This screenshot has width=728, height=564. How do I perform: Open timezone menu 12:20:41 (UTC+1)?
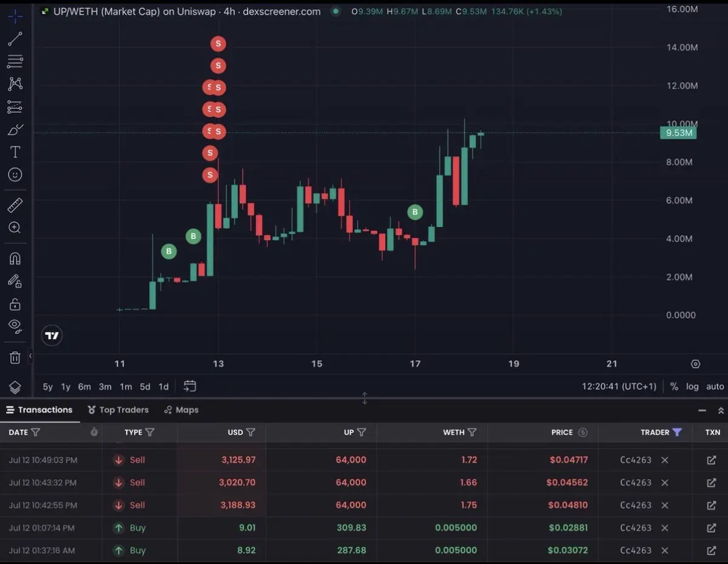click(x=619, y=386)
